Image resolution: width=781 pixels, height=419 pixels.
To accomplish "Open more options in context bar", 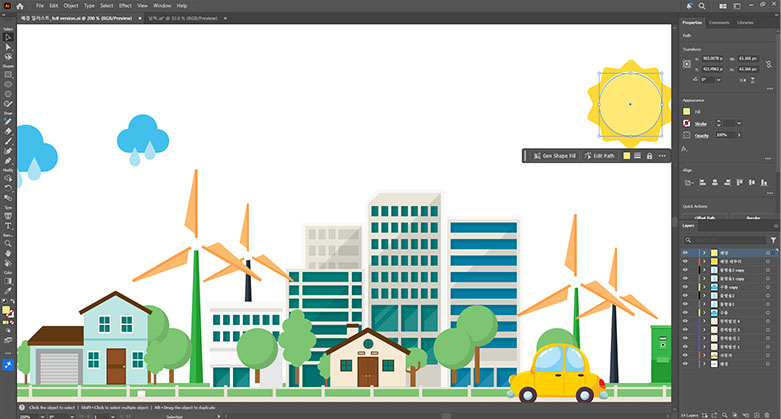I will [x=662, y=156].
